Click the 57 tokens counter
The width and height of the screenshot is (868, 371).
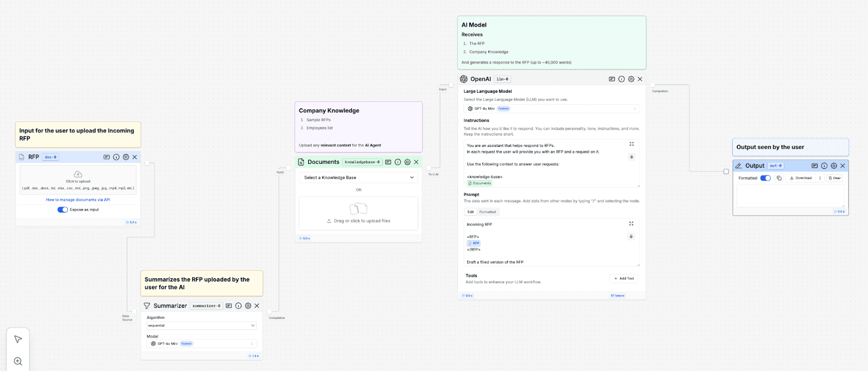(617, 296)
